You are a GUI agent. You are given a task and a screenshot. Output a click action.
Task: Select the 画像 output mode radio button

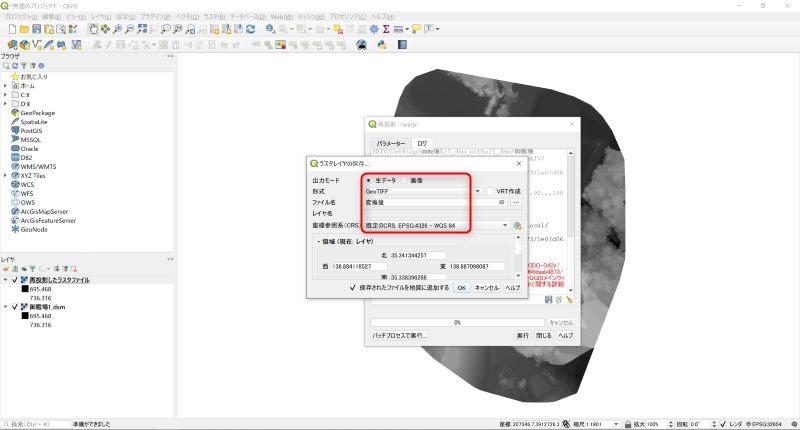point(405,180)
